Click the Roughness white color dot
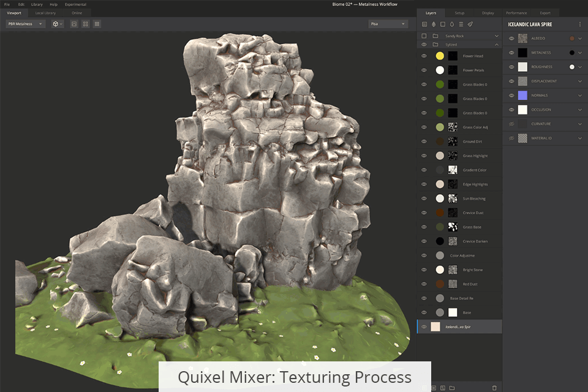 (572, 67)
